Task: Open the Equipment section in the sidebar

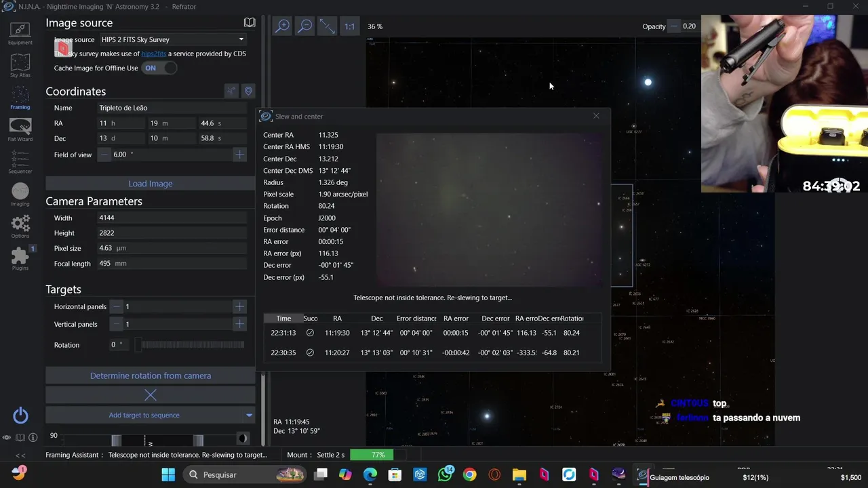Action: [20, 33]
